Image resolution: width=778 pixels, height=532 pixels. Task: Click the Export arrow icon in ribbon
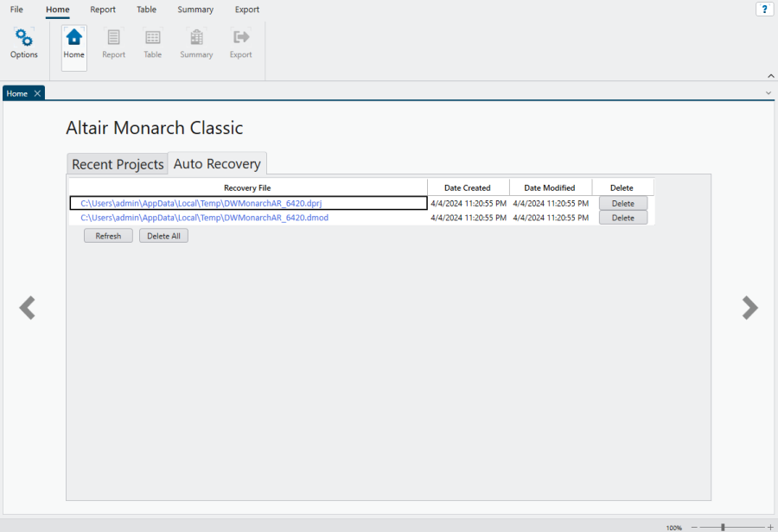click(240, 38)
